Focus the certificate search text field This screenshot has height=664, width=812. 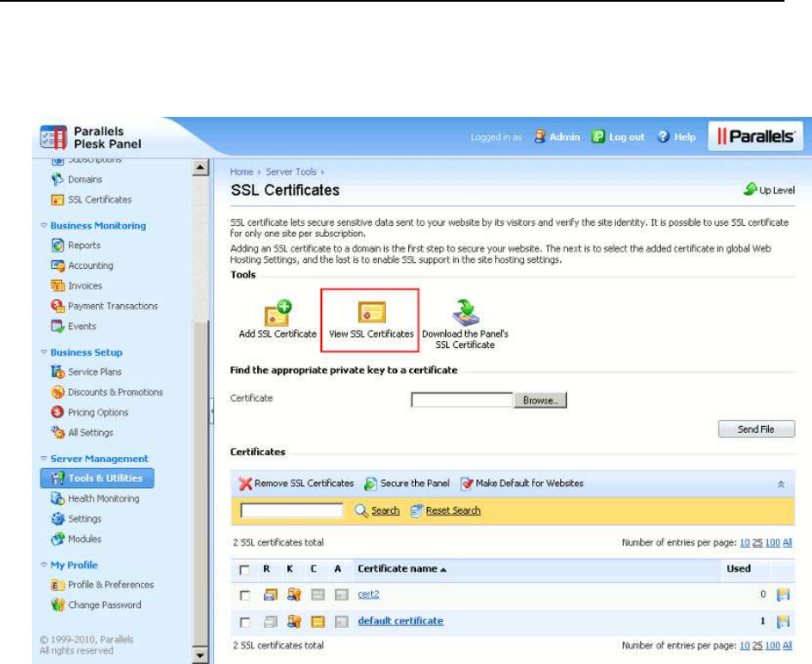pyautogui.click(x=291, y=511)
